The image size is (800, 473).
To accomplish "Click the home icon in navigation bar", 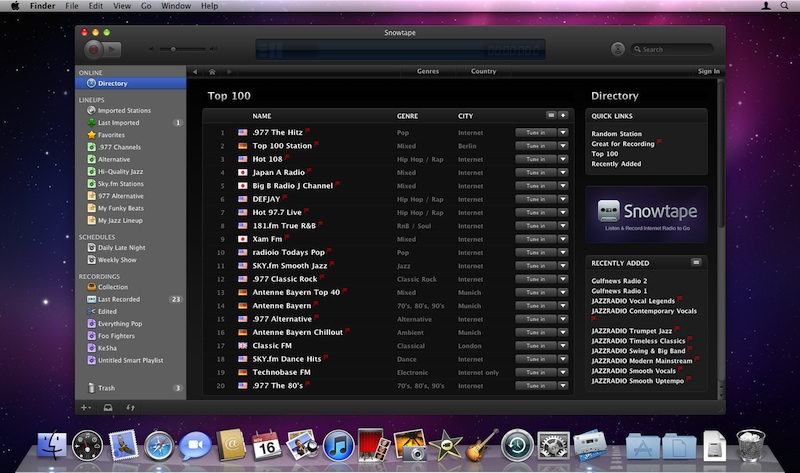I will tap(213, 71).
